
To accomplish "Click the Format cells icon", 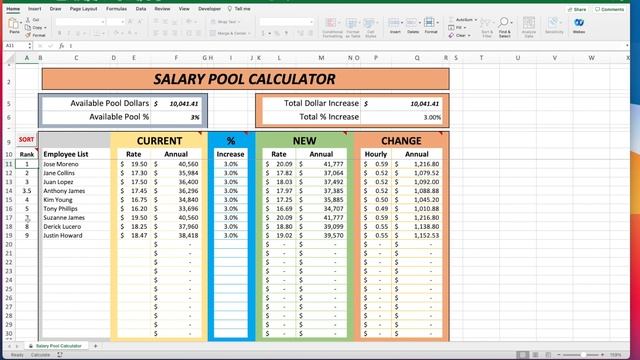I will click(429, 22).
